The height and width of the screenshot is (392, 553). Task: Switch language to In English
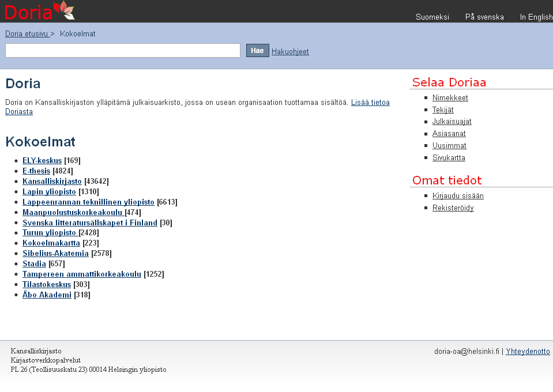pyautogui.click(x=536, y=17)
